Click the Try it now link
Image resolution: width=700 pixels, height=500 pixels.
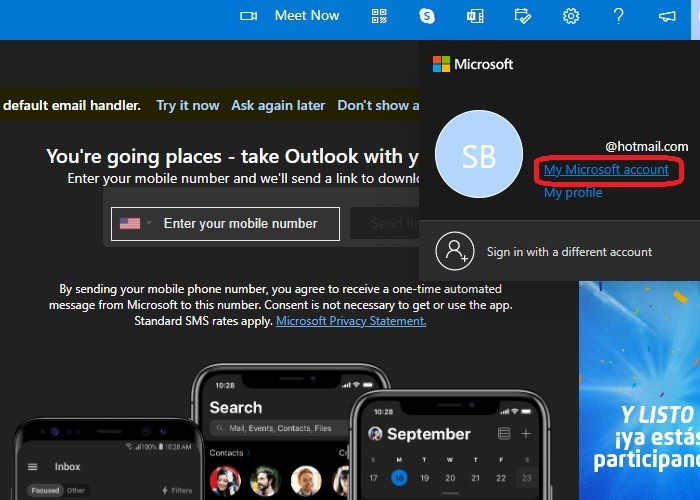pyautogui.click(x=188, y=105)
